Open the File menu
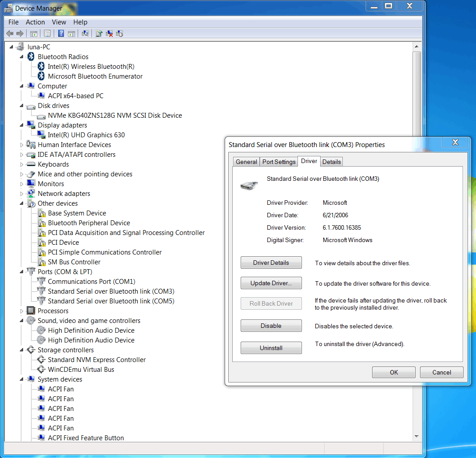 pos(13,22)
